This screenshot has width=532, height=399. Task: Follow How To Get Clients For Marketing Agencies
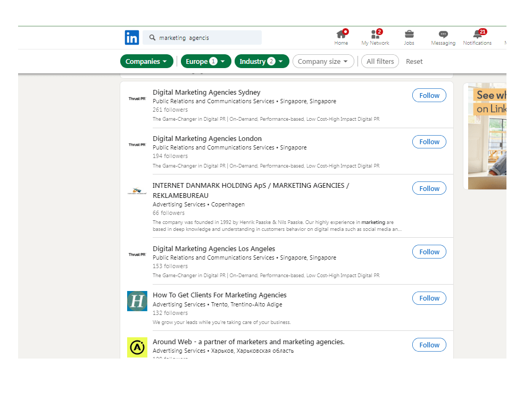point(429,298)
